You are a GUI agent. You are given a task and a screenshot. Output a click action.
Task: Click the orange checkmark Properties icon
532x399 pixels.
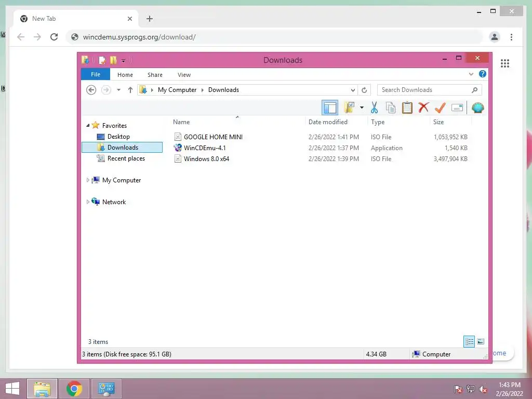tap(440, 108)
